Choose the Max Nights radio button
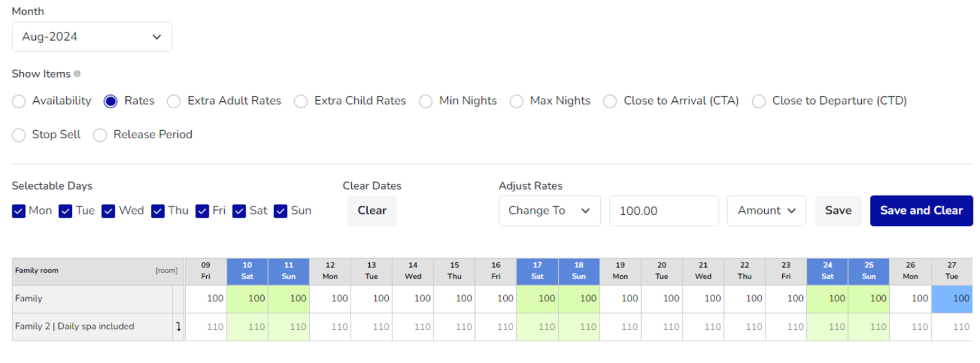980x363 pixels. tap(517, 101)
